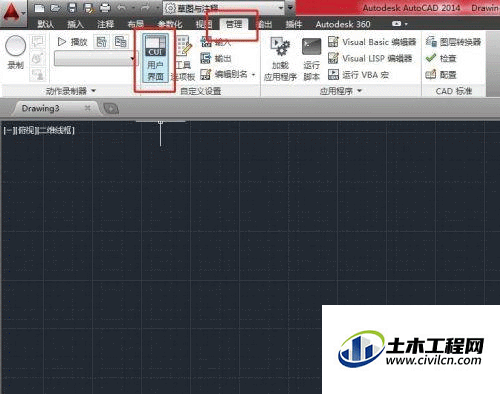
Task: Switch to the 默认 ribbon tab
Action: pos(45,24)
